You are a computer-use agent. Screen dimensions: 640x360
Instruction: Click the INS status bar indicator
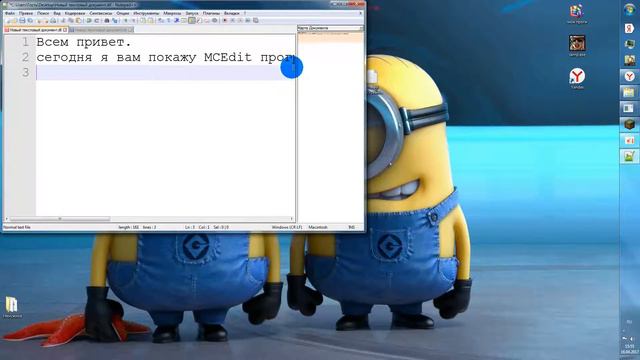tap(351, 227)
